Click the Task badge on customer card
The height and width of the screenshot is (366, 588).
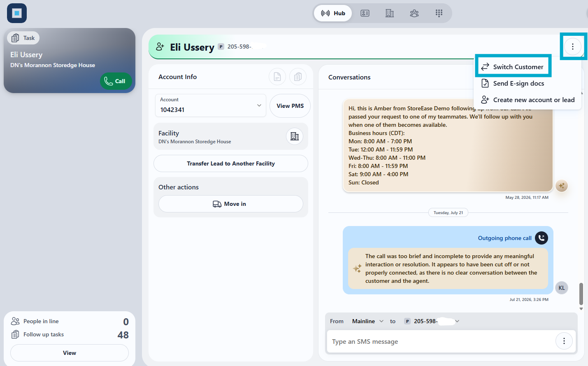23,38
